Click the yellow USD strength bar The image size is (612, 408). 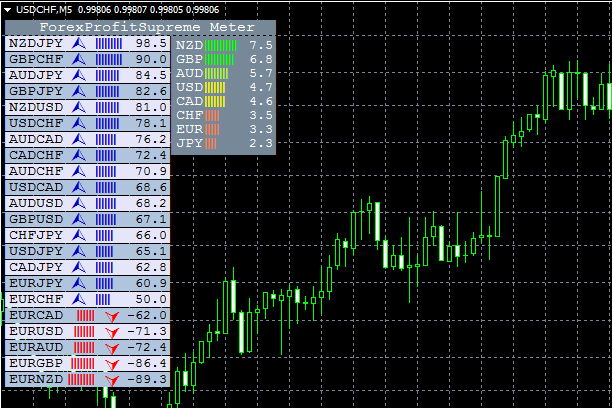[217, 88]
